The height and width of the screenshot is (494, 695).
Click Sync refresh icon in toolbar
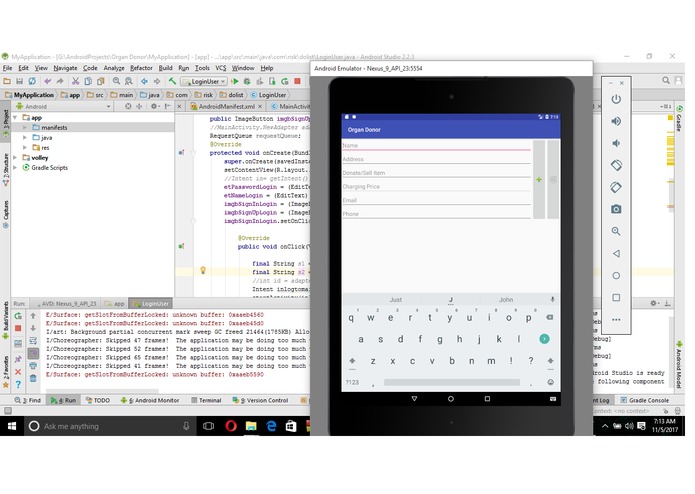pos(32,81)
